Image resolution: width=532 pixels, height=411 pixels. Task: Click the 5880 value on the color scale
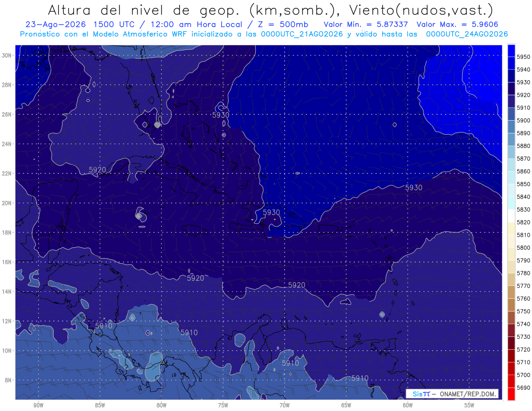524,146
